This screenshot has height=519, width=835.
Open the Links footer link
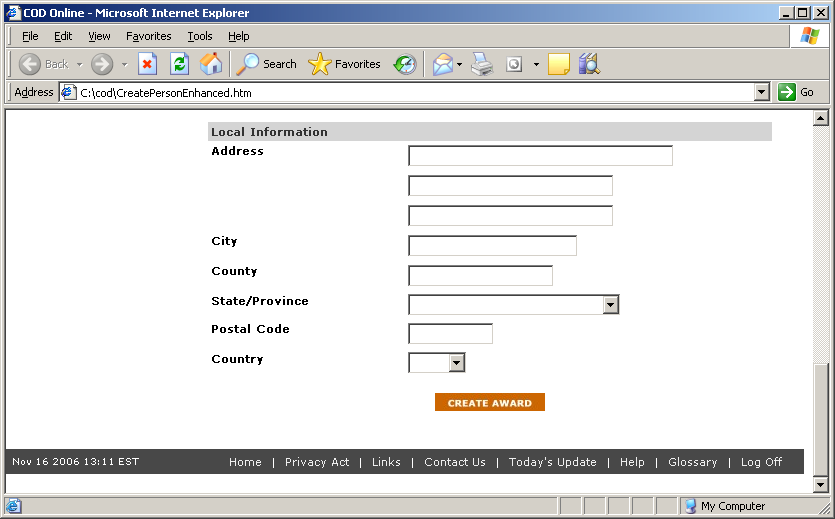coord(386,462)
